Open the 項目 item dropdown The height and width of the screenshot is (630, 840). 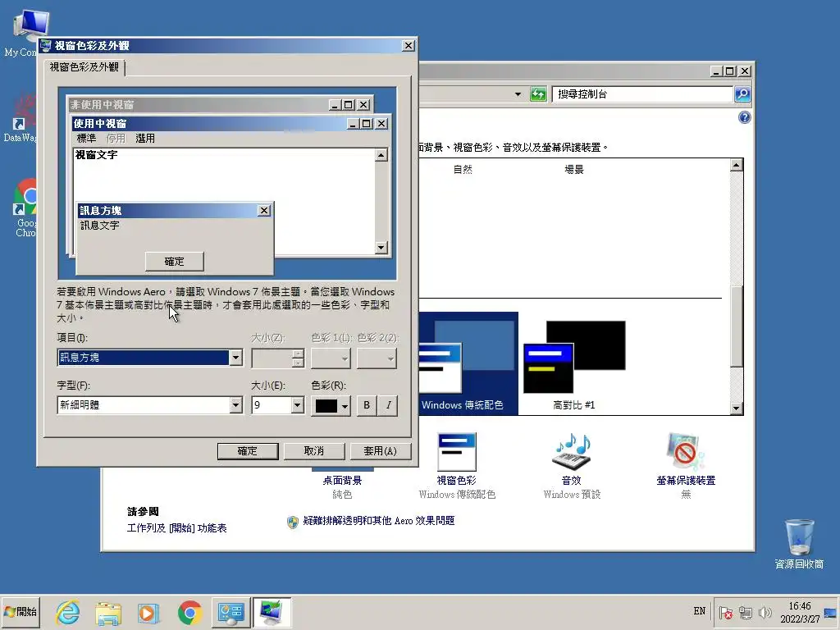235,358
